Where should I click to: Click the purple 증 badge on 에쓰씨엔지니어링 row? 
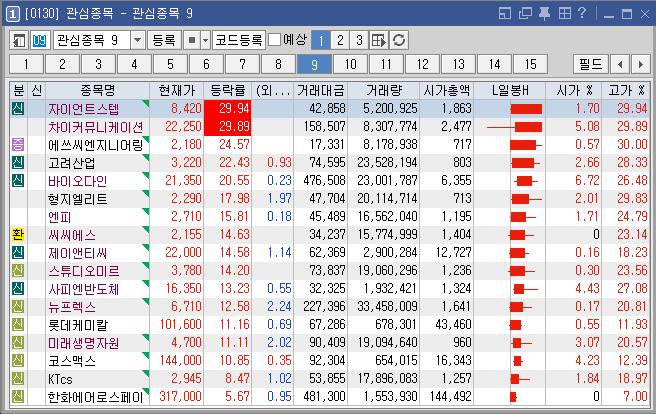[x=18, y=145]
